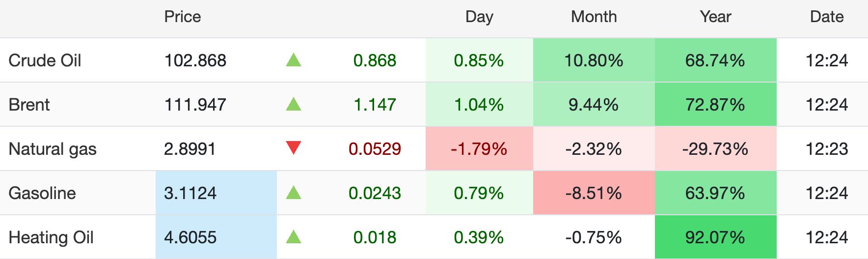
Task: Open the Heating Oil commodity link
Action: (x=51, y=237)
